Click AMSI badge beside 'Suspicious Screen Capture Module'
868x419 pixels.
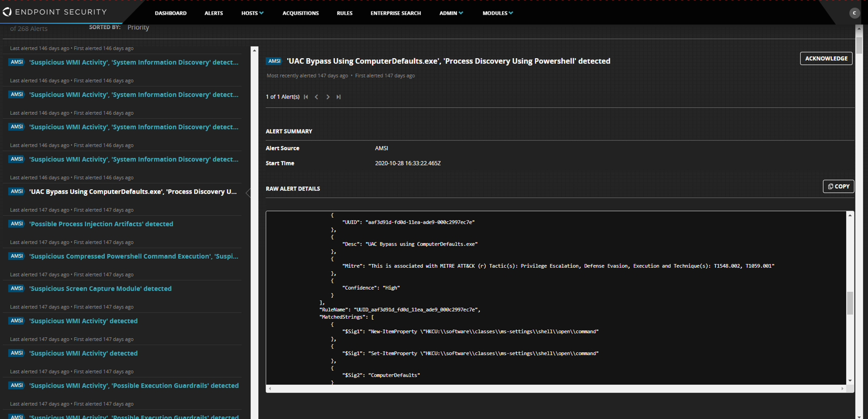coord(17,289)
